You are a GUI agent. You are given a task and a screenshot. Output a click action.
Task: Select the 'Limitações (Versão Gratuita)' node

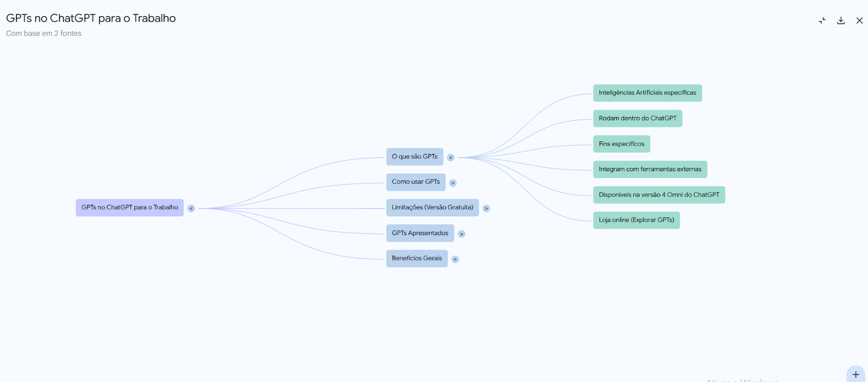[432, 208]
